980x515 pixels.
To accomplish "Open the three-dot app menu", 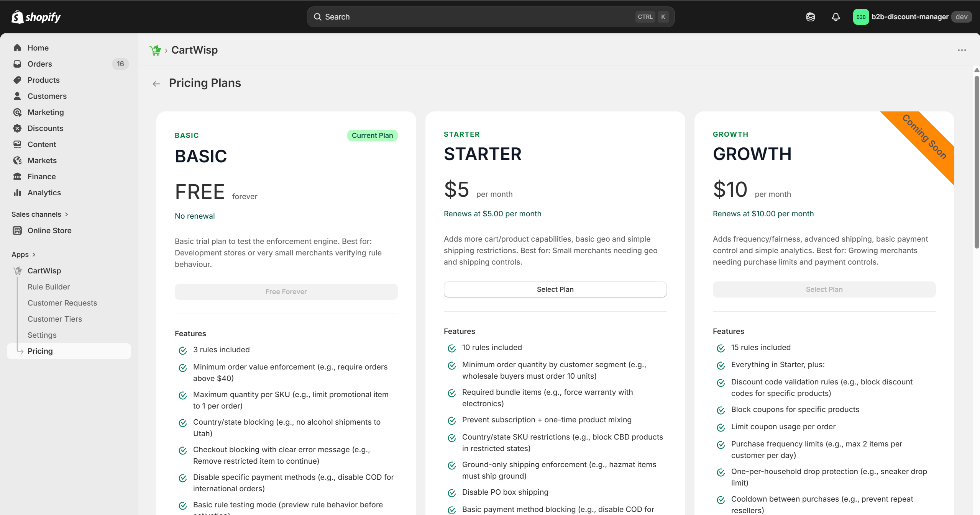I will click(962, 50).
